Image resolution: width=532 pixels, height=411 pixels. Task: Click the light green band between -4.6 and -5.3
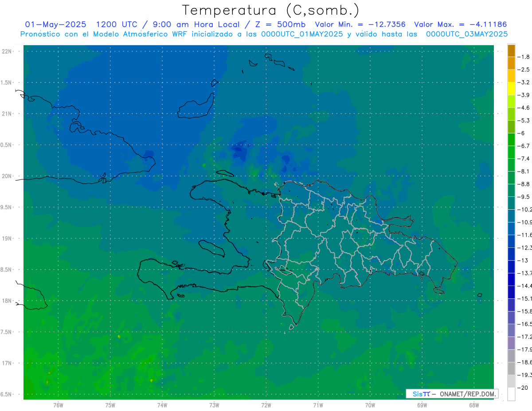511,114
